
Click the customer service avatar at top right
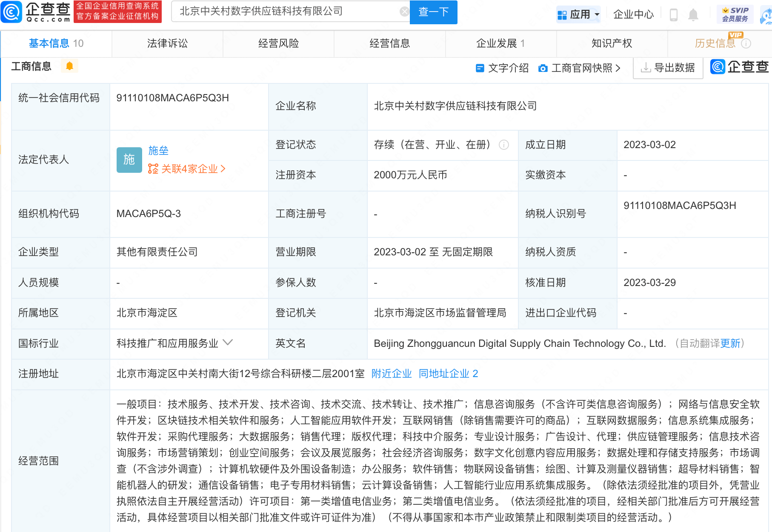coord(766,16)
